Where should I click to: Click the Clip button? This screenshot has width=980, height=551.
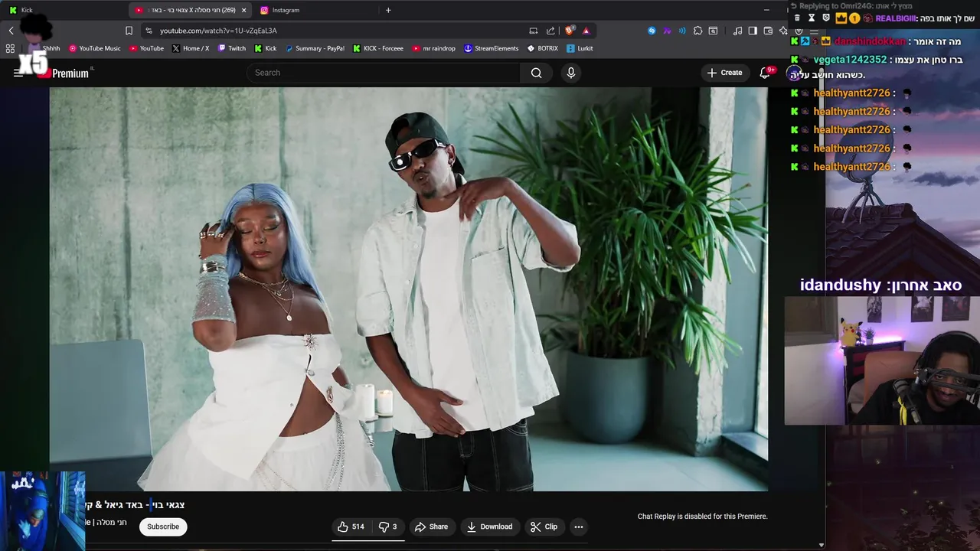click(544, 527)
